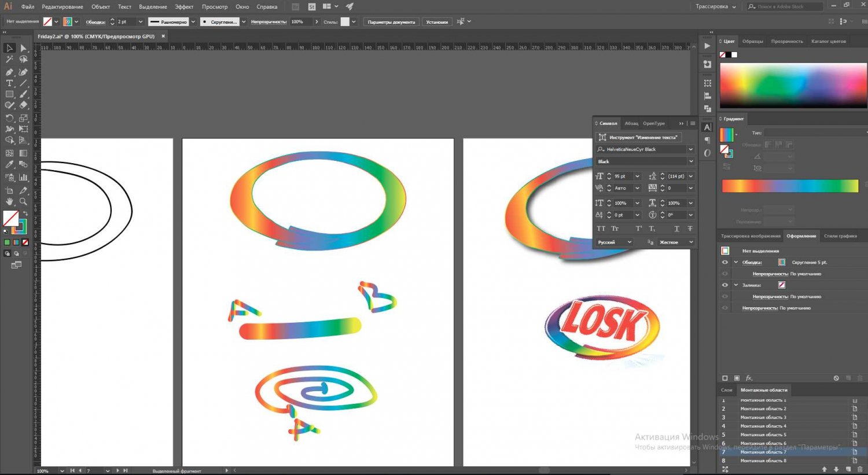
Task: Collapse the Обводка row in Appearance
Action: (x=736, y=262)
